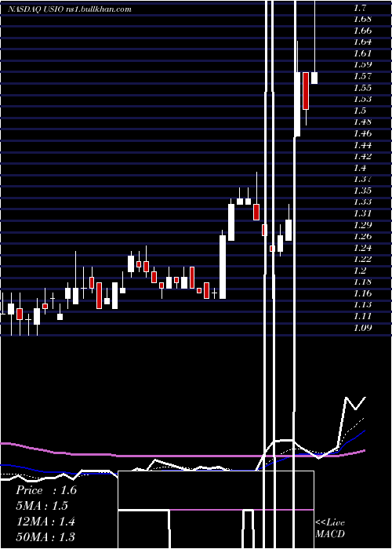The width and height of the screenshot is (392, 549).
Task: Click the 1.44 price axis label
Action: [x=362, y=145]
